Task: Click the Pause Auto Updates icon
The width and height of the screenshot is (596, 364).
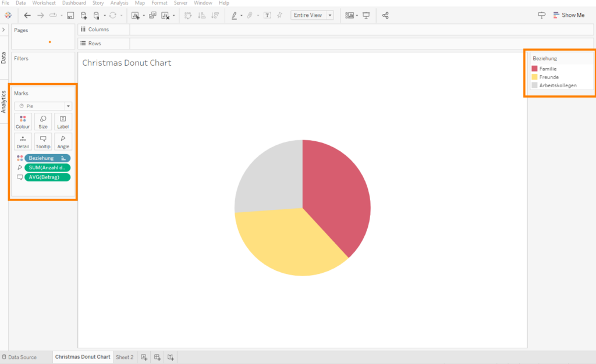Action: click(x=96, y=15)
